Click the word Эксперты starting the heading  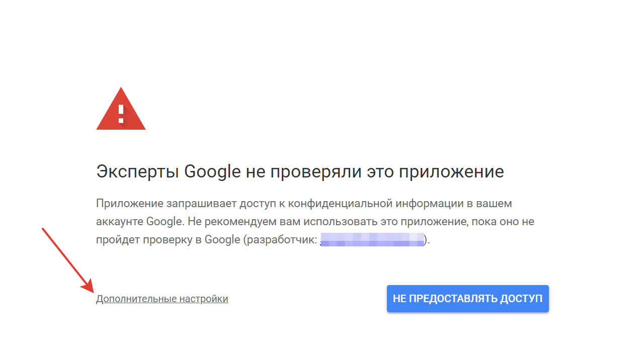pos(137,172)
